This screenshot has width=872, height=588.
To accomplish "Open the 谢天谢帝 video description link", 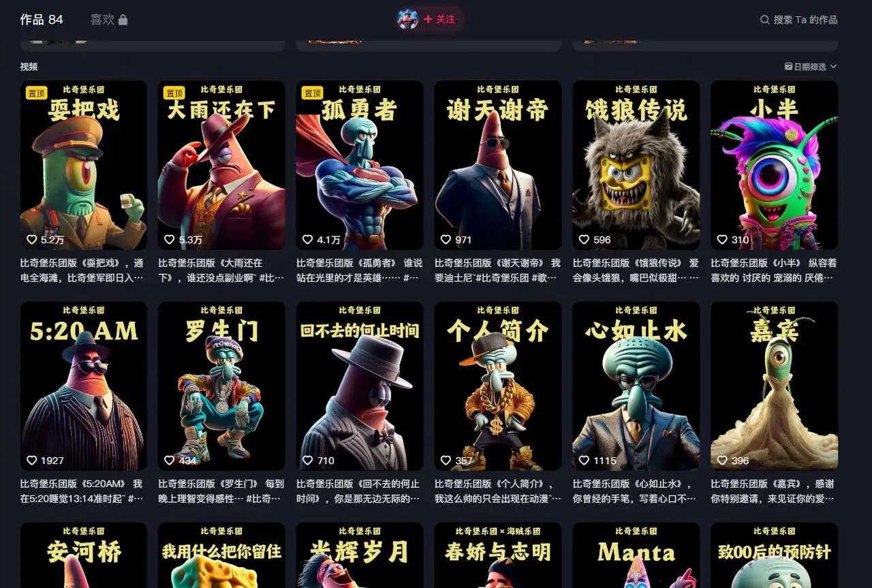I will [497, 270].
